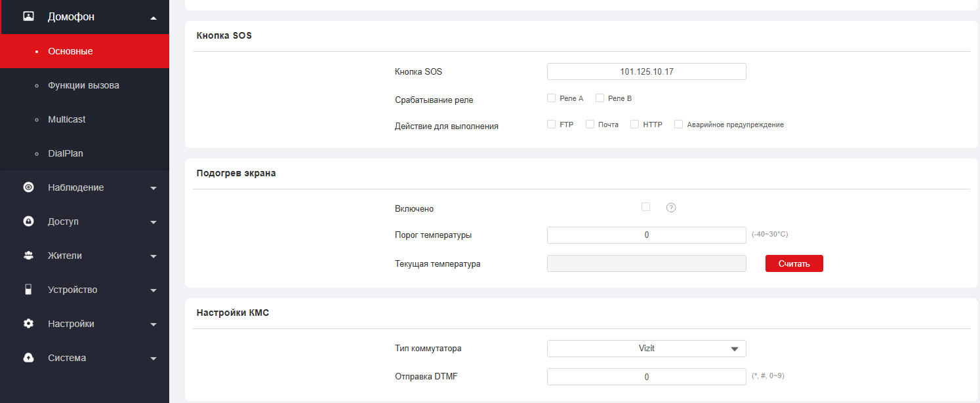Image resolution: width=980 pixels, height=403 pixels.
Task: Check the Аварийное предупреждение checkbox
Action: [x=678, y=125]
